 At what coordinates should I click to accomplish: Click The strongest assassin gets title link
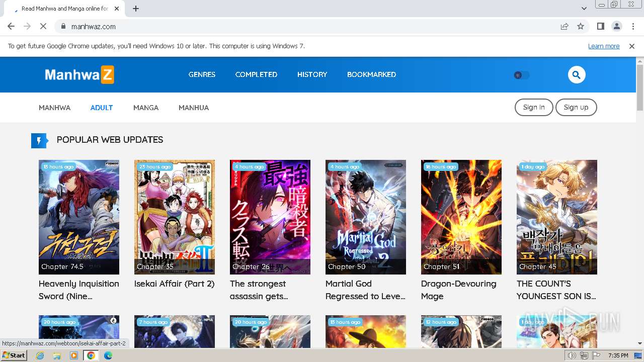tap(259, 290)
